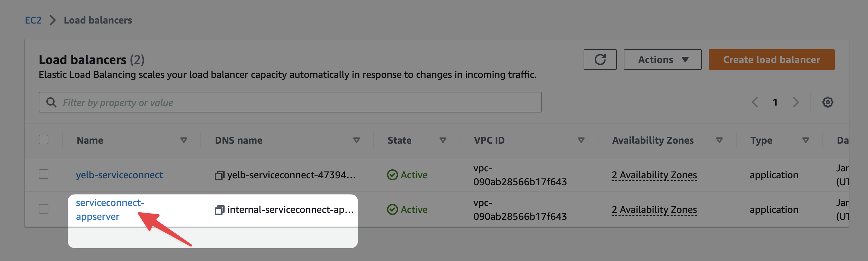Sort by State column arrow

[443, 140]
